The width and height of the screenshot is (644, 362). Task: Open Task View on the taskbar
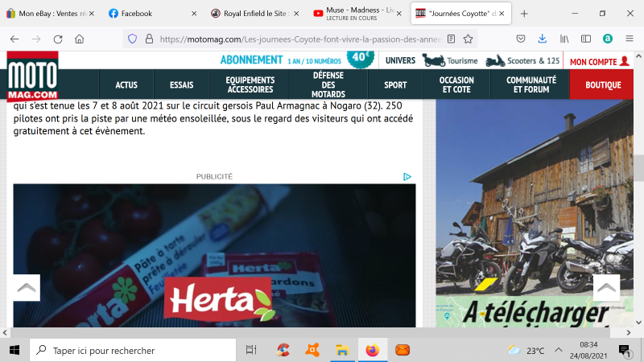point(251,350)
